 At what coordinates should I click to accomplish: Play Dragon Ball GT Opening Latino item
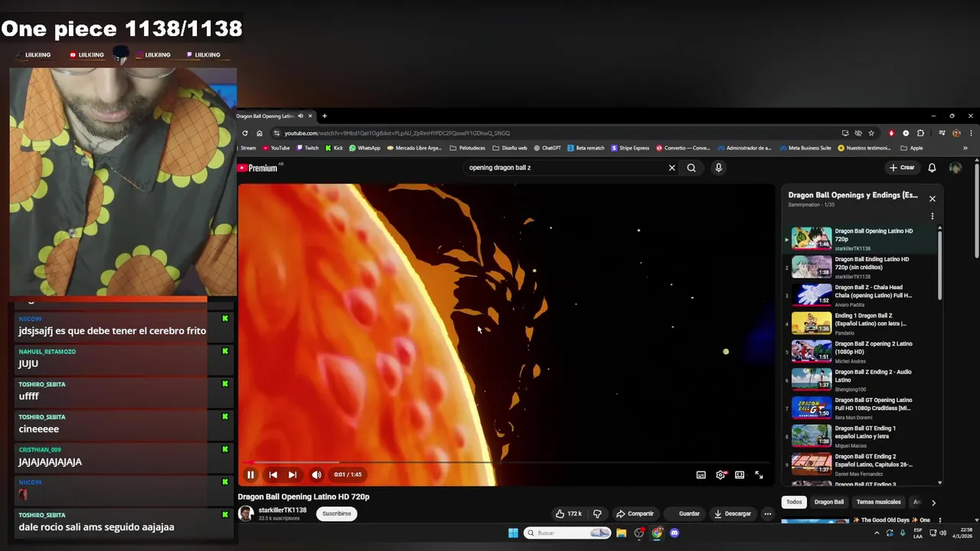(861, 408)
